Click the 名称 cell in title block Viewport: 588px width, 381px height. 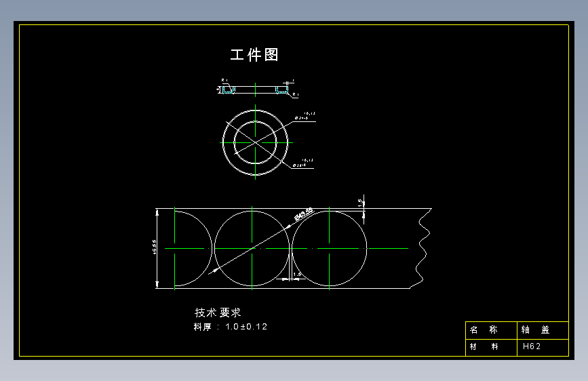click(491, 330)
